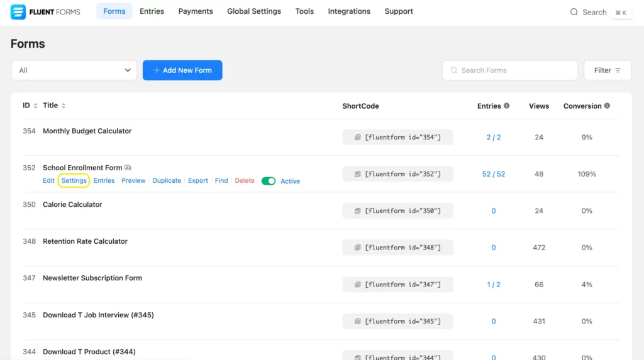Copy shortcode icon for form 345
644x360 pixels.
click(x=357, y=321)
